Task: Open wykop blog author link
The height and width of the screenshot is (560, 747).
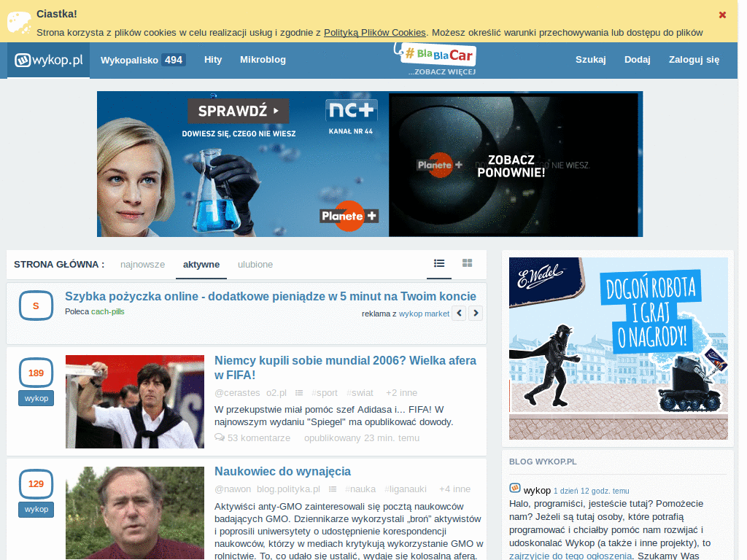Action: click(x=537, y=491)
